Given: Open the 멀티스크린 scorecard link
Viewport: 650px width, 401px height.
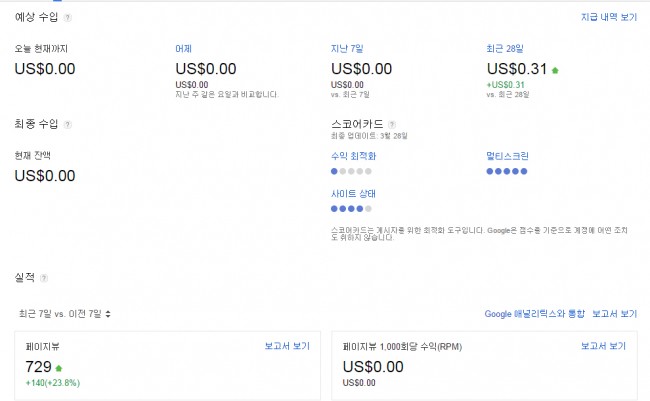Looking at the screenshot, I should tap(507, 156).
